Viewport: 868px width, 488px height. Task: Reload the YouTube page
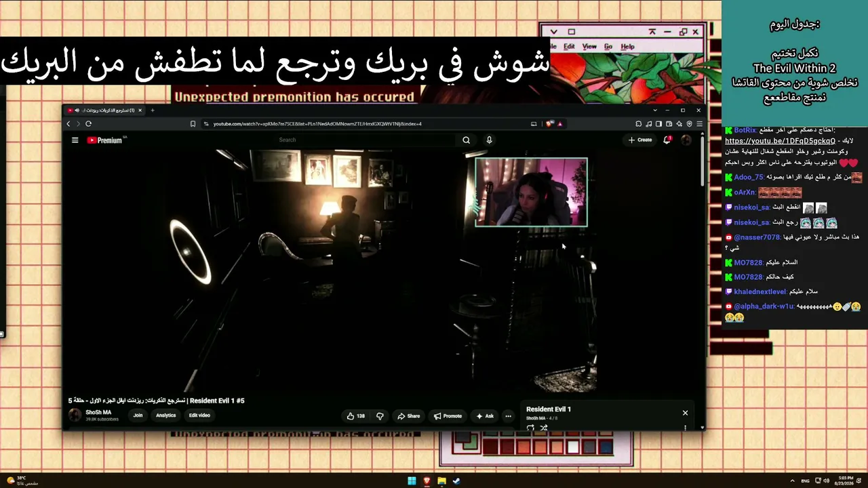pyautogui.click(x=88, y=124)
